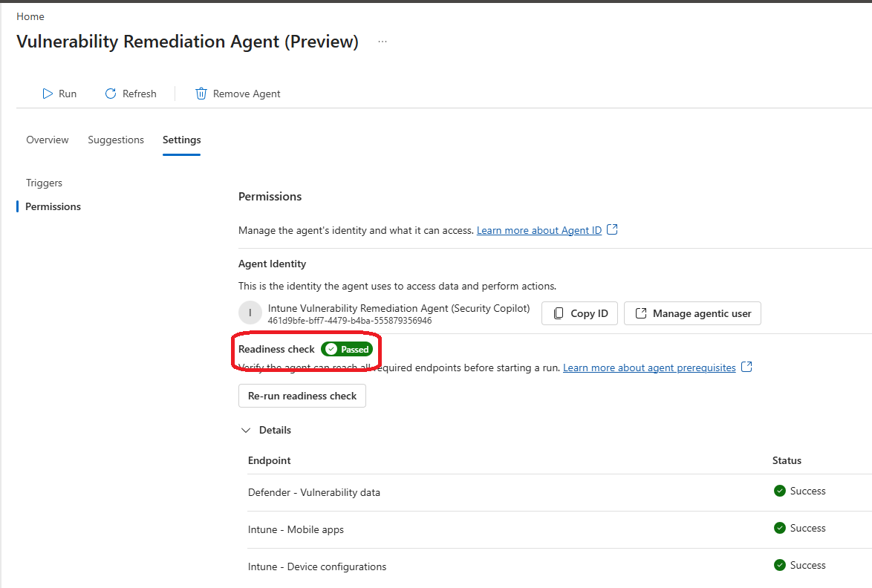Viewport: 872px width, 588px height.
Task: Click the Vulnerability Remediation Agent page title
Action: [x=187, y=42]
